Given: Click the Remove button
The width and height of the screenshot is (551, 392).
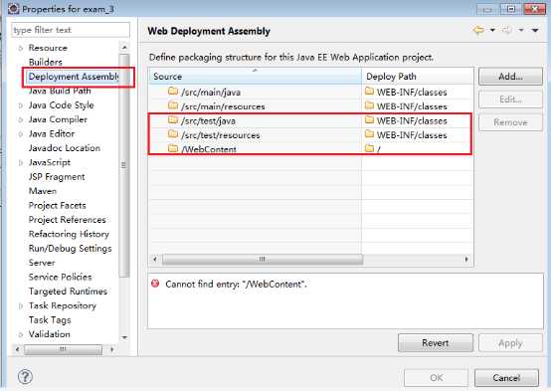Looking at the screenshot, I should pos(510,122).
